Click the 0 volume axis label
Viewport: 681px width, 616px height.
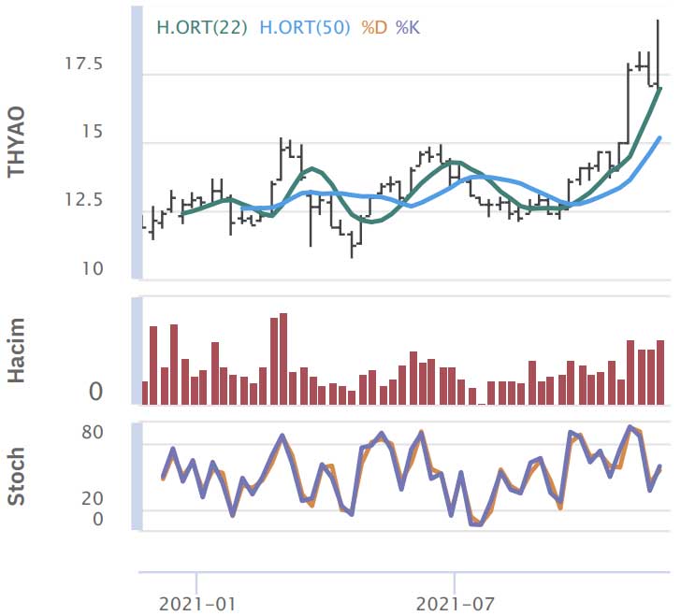(95, 392)
